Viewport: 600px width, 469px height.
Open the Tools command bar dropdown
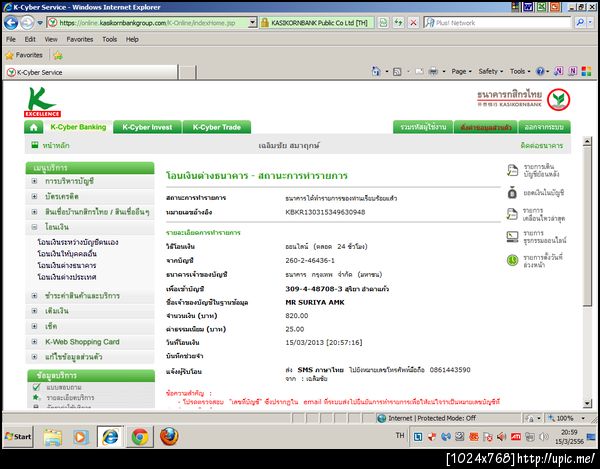tap(520, 71)
